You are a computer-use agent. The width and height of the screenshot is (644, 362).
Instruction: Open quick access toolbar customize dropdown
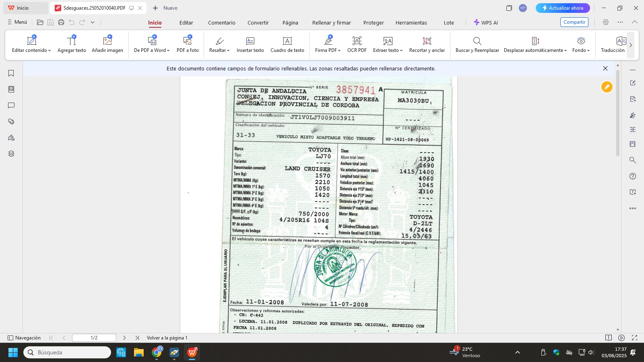tap(93, 23)
